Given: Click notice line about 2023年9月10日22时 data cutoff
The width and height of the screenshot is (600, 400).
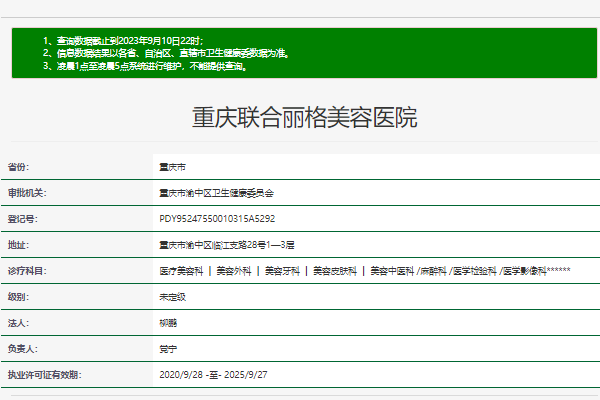Looking at the screenshot, I should tap(123, 41).
